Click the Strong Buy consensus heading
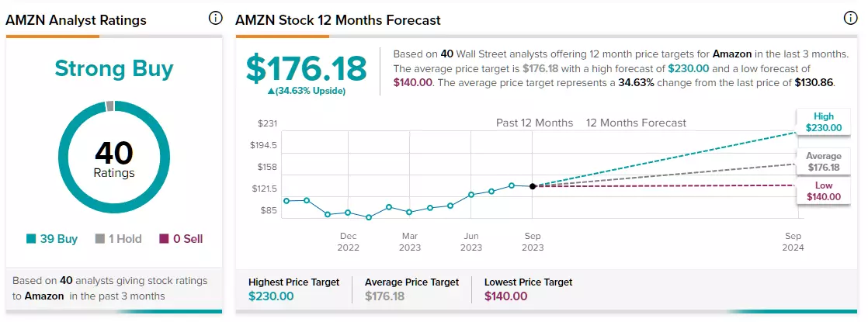Viewport: 868px width, 322px height. click(114, 69)
